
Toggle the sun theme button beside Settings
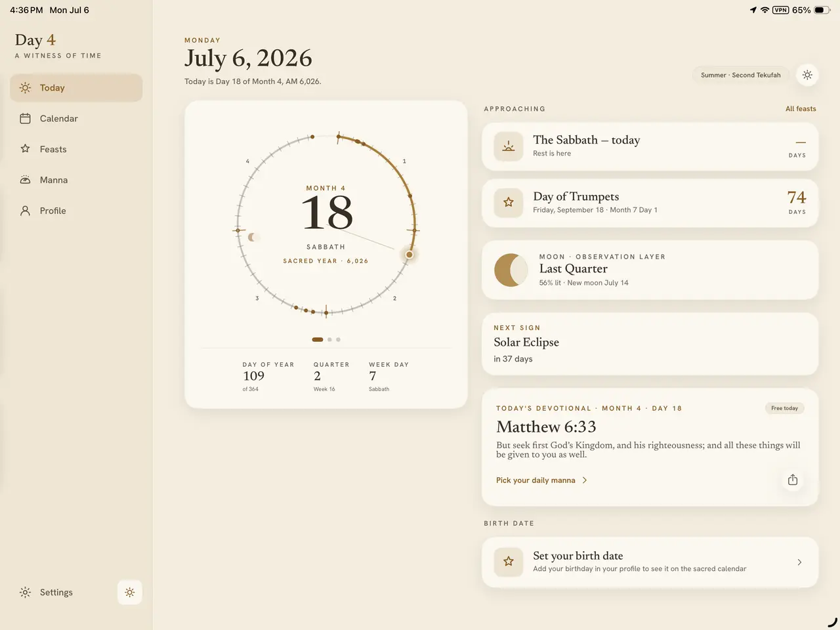click(x=130, y=593)
